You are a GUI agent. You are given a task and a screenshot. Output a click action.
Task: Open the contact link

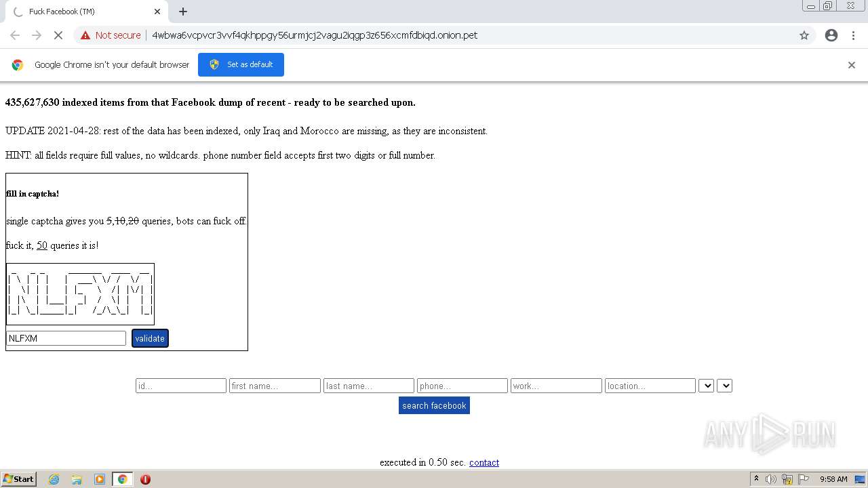click(x=484, y=462)
